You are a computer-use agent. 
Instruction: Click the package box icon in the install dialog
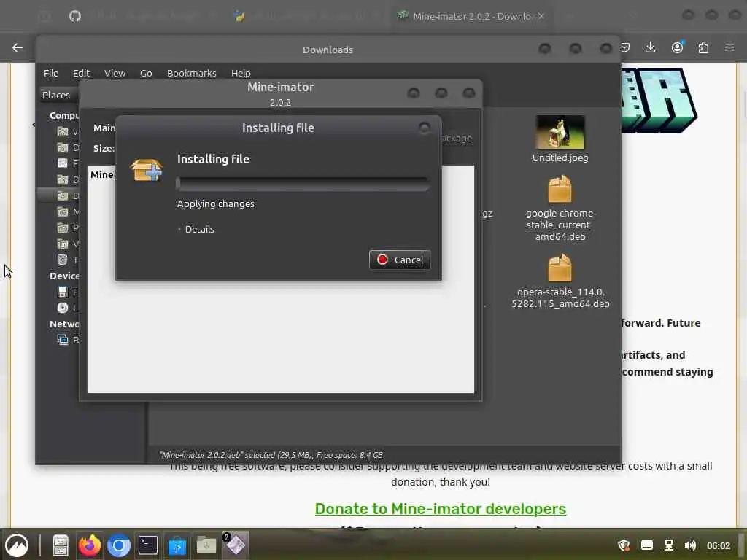pos(146,170)
